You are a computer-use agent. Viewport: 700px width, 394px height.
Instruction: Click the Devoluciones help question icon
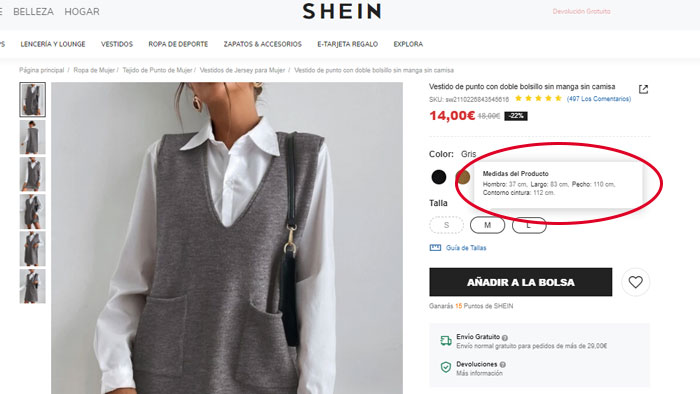(502, 365)
